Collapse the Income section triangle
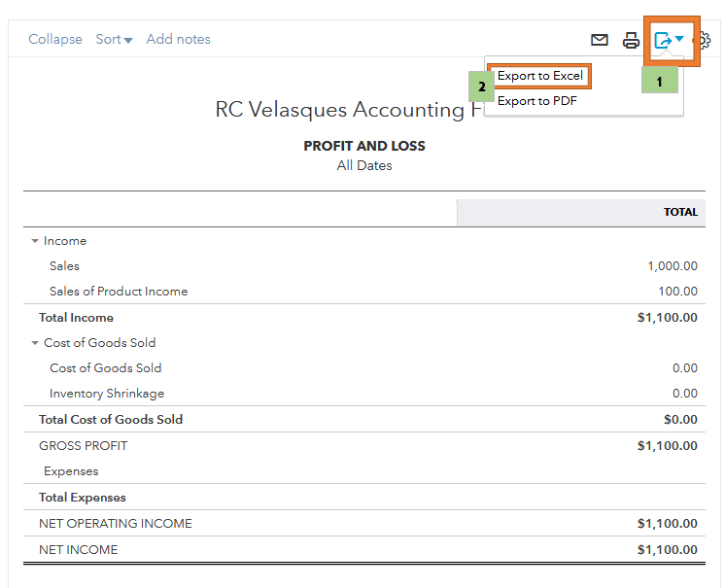The width and height of the screenshot is (725, 588). point(35,241)
